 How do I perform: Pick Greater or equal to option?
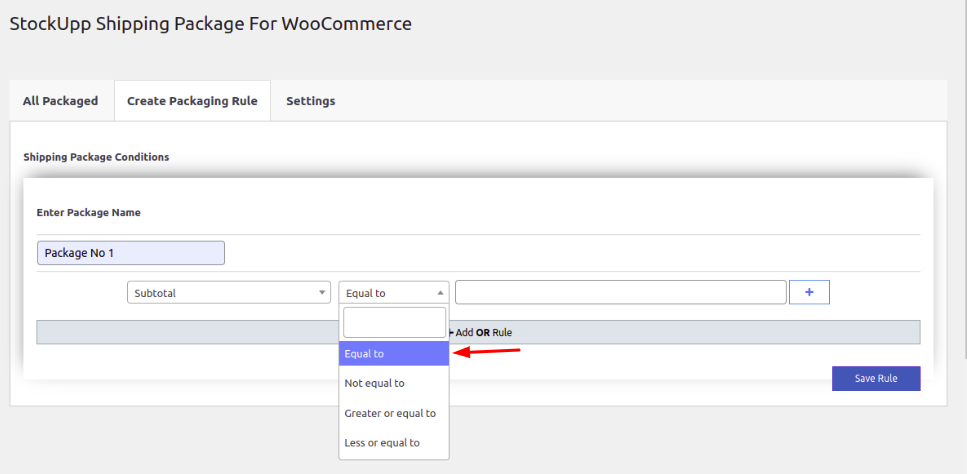(393, 413)
